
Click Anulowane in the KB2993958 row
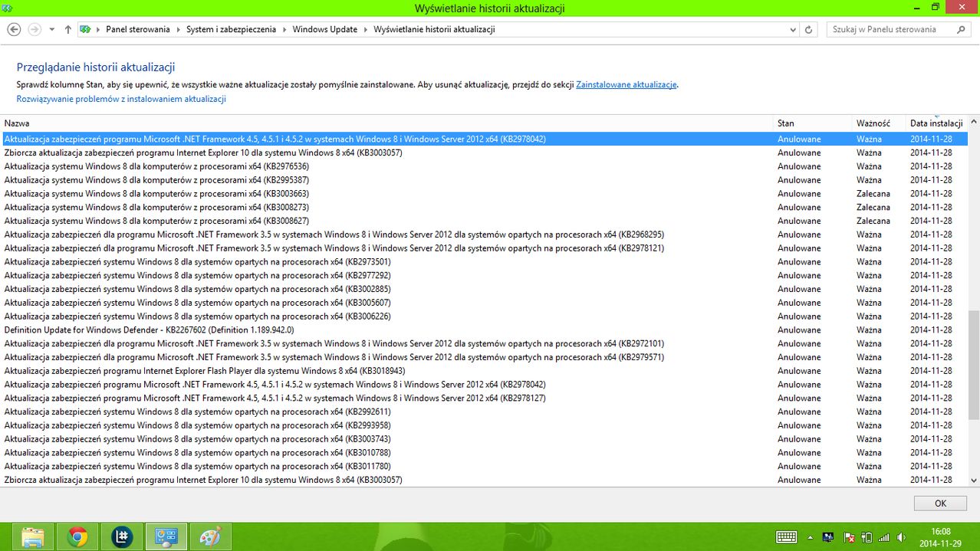click(799, 425)
